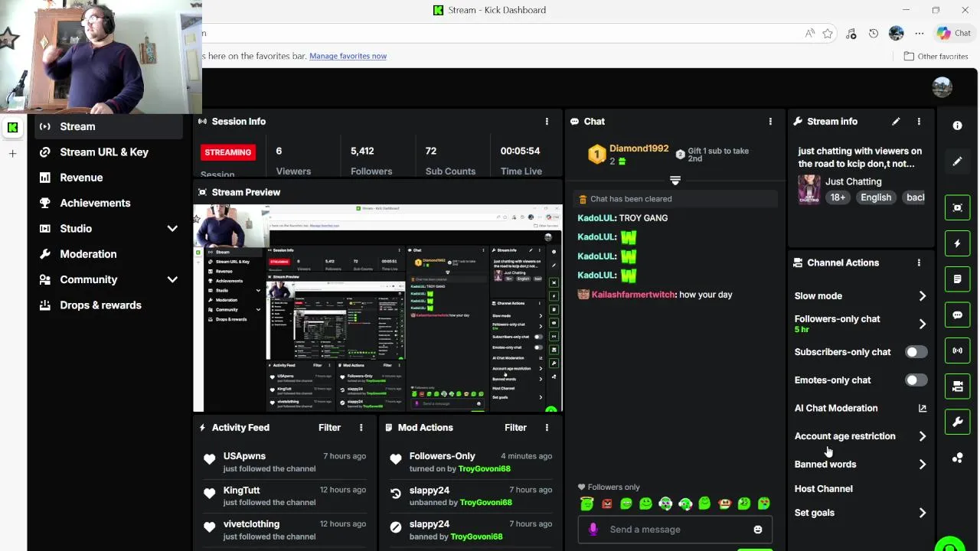Image resolution: width=980 pixels, height=551 pixels.
Task: Open browser history icon in toolbar
Action: (x=874, y=34)
